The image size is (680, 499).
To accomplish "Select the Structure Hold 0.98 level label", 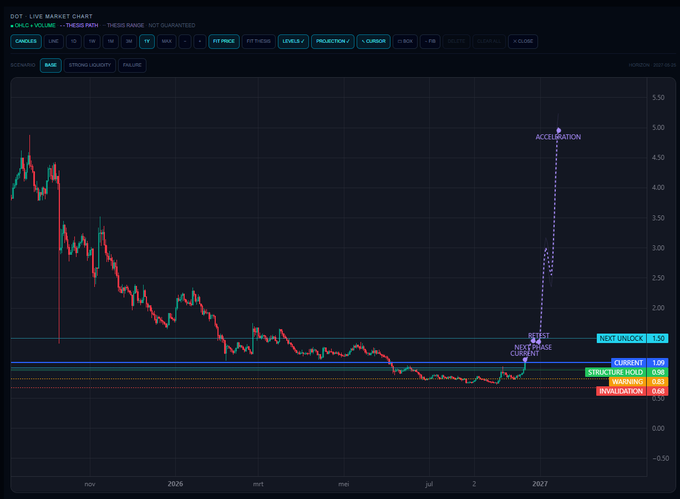I will [x=627, y=372].
